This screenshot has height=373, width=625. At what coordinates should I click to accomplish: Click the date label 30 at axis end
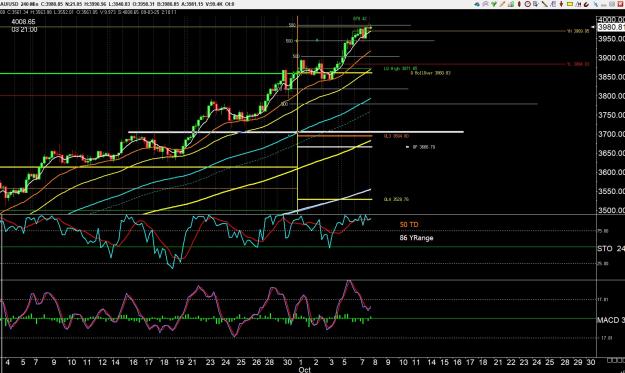pyautogui.click(x=591, y=362)
